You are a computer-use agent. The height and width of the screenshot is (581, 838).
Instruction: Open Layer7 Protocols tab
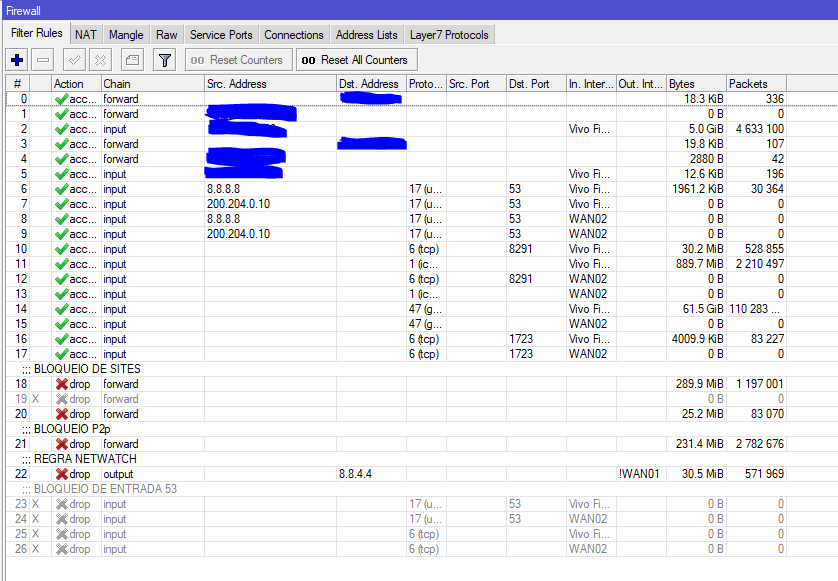(449, 35)
